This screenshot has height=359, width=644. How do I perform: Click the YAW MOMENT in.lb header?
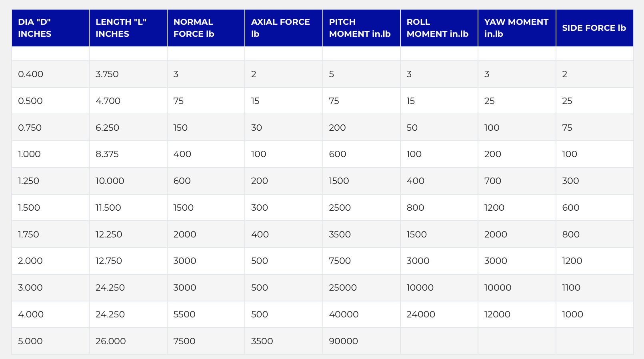click(x=517, y=28)
